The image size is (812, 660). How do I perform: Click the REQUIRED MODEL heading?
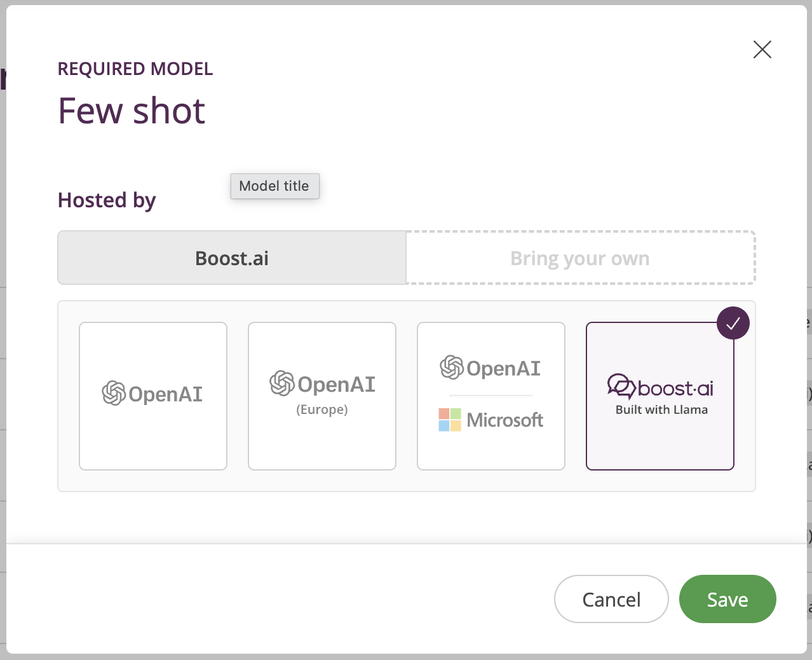(135, 69)
